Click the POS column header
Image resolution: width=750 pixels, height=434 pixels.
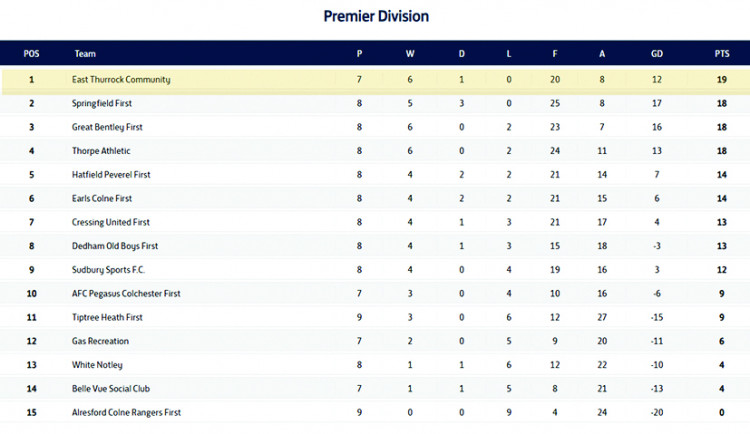pyautogui.click(x=31, y=54)
